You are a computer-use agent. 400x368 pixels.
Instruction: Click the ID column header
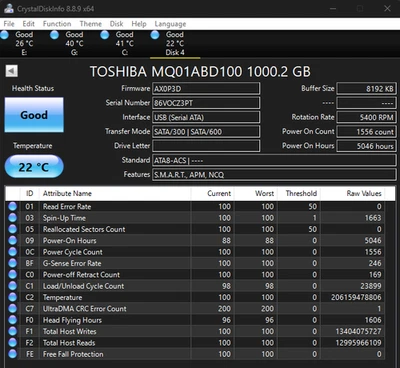30,193
